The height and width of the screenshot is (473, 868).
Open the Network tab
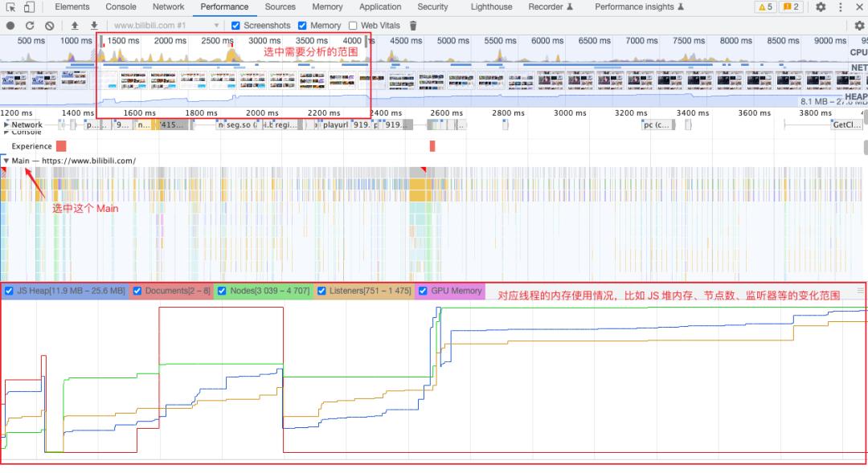[168, 7]
